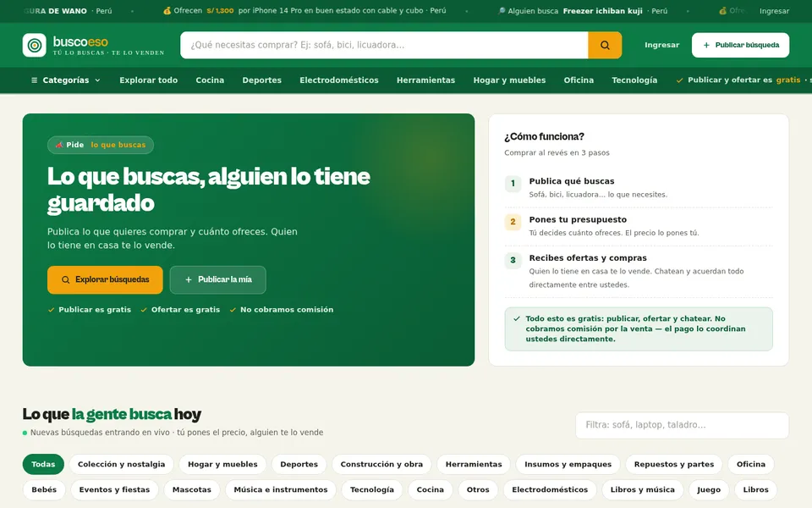Click the megaphone icon in the Pide badge
The width and height of the screenshot is (812, 508).
pos(59,145)
